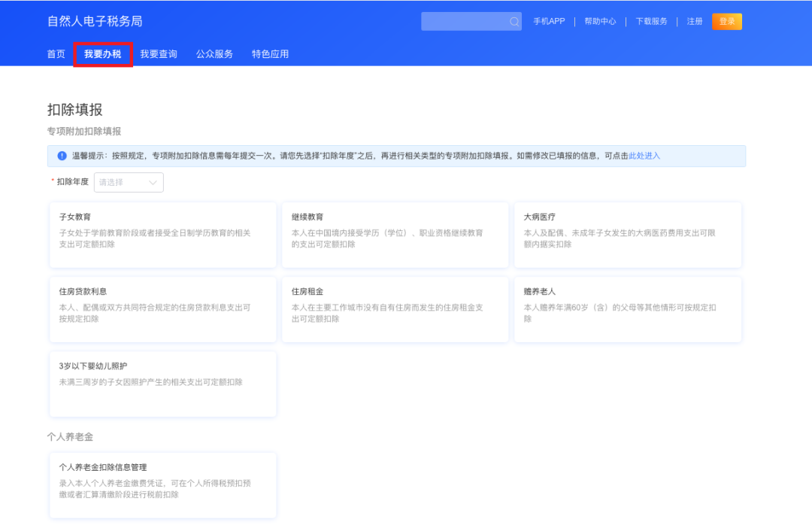812x528 pixels.
Task: Click the header search input field
Action: point(471,22)
